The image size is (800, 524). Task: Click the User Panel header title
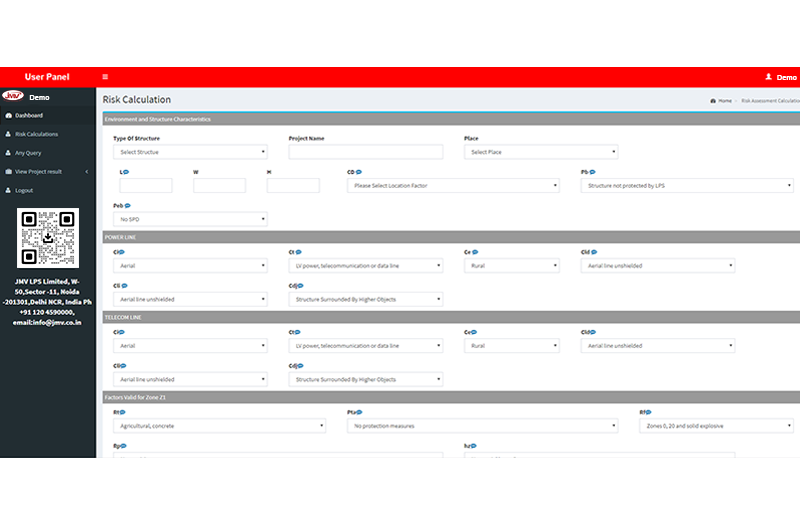point(47,77)
